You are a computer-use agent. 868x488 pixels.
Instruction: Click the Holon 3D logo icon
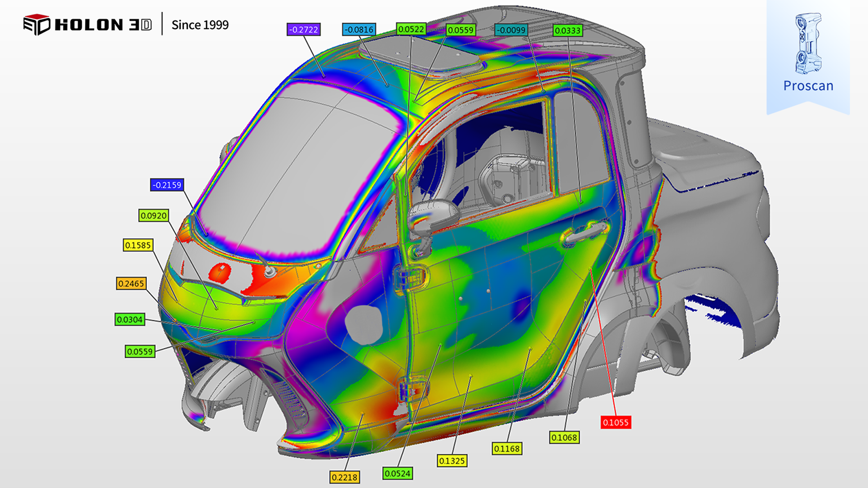[x=36, y=24]
